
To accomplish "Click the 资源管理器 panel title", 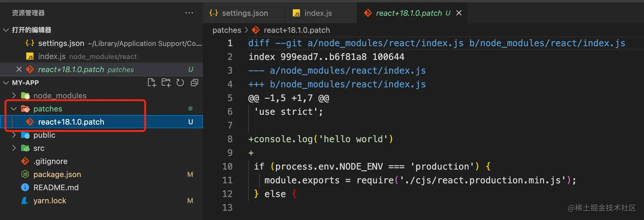I will pyautogui.click(x=28, y=13).
